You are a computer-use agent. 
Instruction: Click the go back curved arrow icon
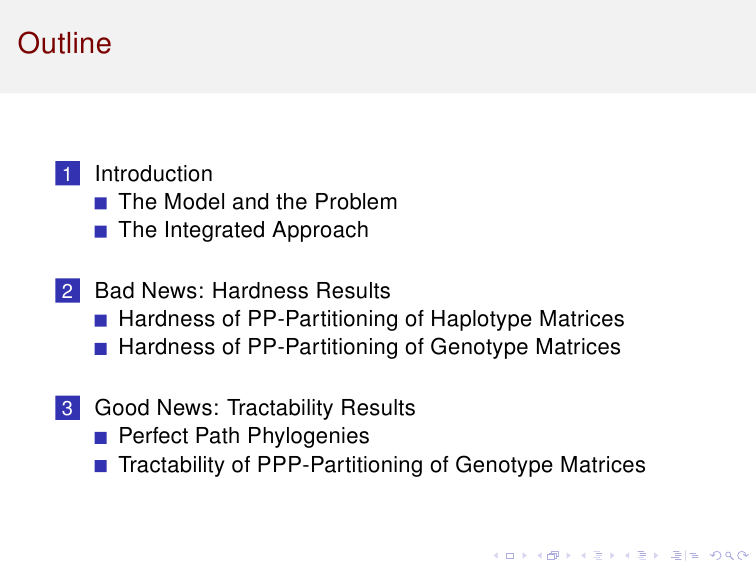click(716, 555)
